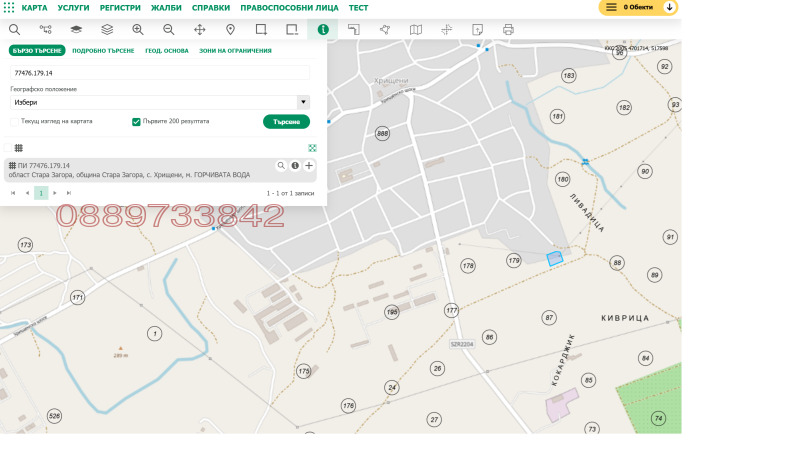Click the zoom in magnifier tool
Screen dimensions: 800x453
point(138,30)
